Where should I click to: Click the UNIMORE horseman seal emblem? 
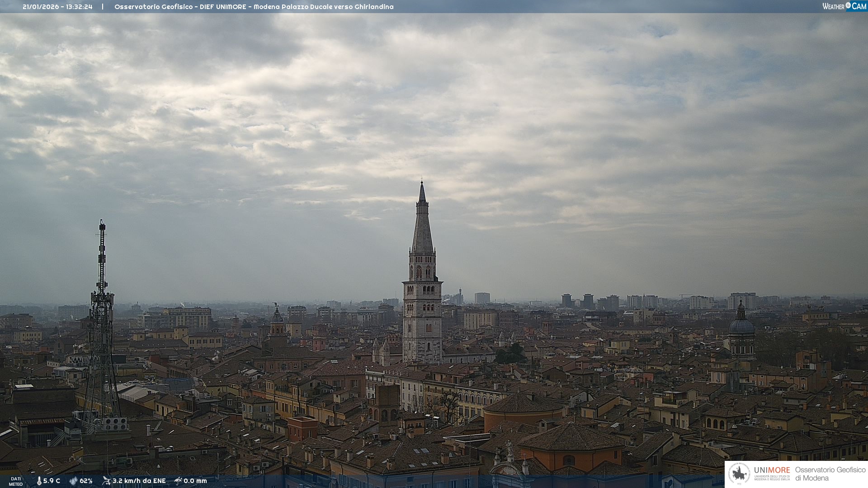(x=739, y=474)
